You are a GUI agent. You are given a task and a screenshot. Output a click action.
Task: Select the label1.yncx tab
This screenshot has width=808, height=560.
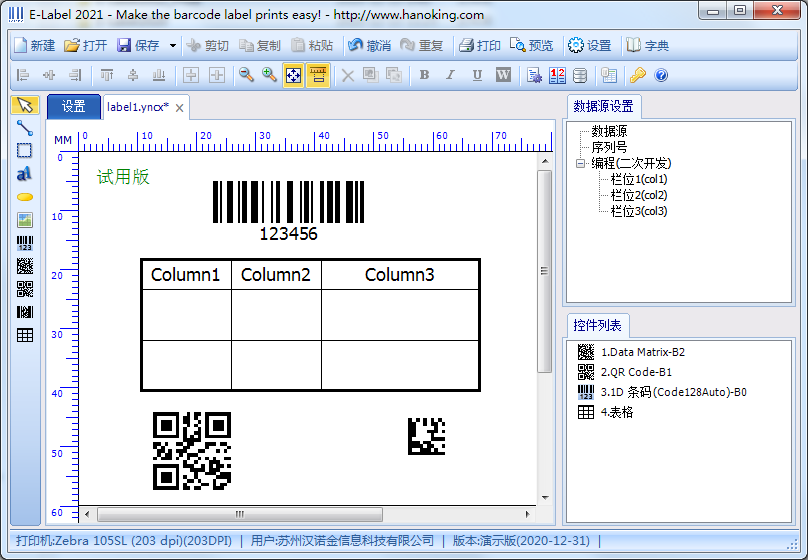click(x=138, y=107)
